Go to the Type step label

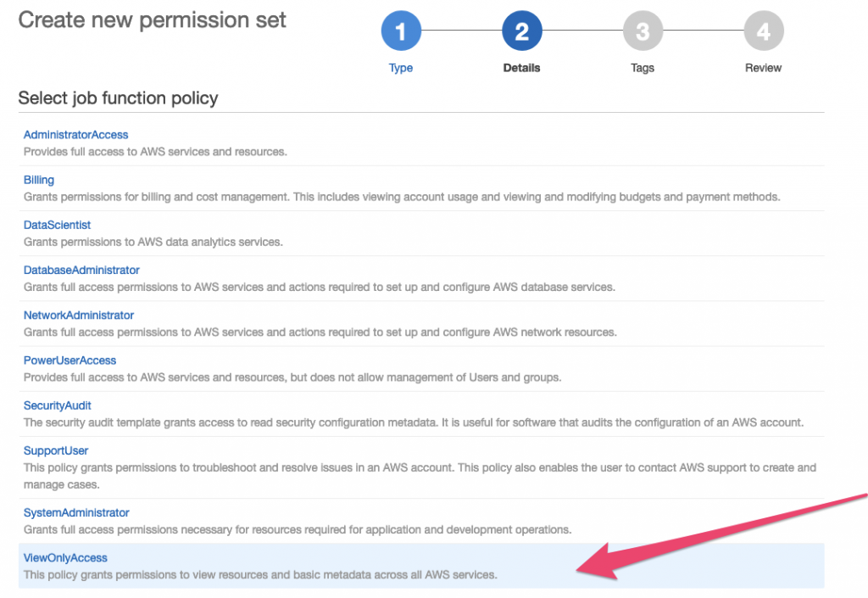pos(401,68)
